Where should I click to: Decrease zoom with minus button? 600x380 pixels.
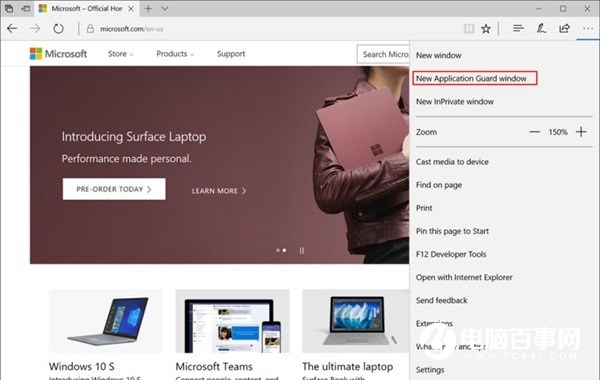[x=535, y=132]
